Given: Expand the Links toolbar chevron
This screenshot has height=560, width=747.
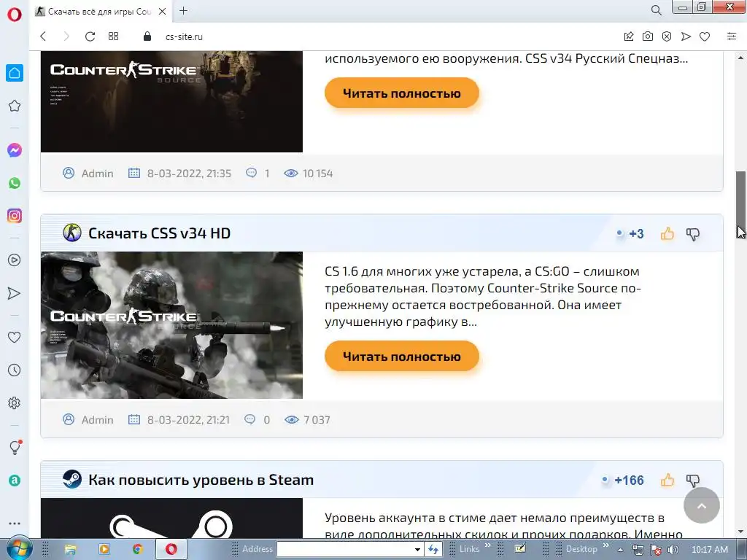Looking at the screenshot, I should [x=488, y=545].
